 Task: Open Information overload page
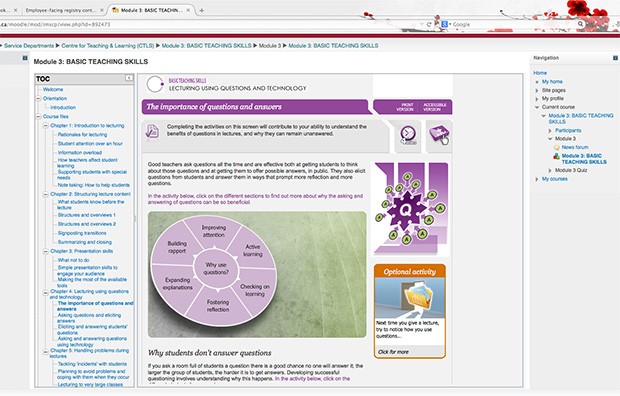pos(80,152)
